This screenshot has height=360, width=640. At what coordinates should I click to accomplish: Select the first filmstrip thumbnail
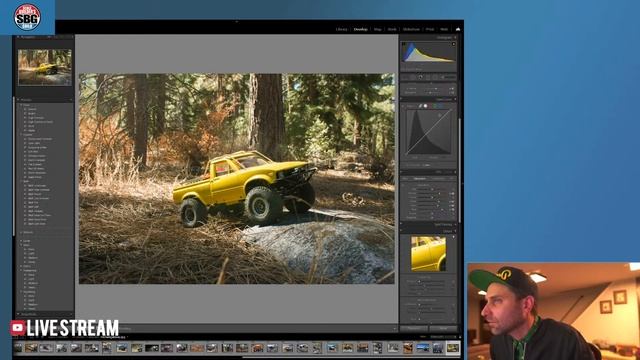point(18,348)
